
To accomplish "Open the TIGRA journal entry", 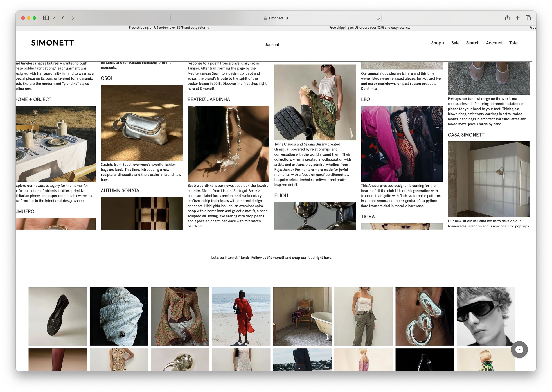I will pyautogui.click(x=368, y=217).
